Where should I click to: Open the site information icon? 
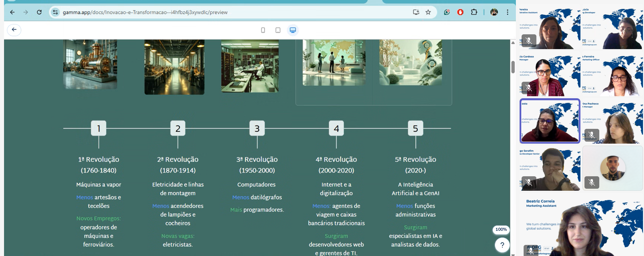tap(55, 12)
